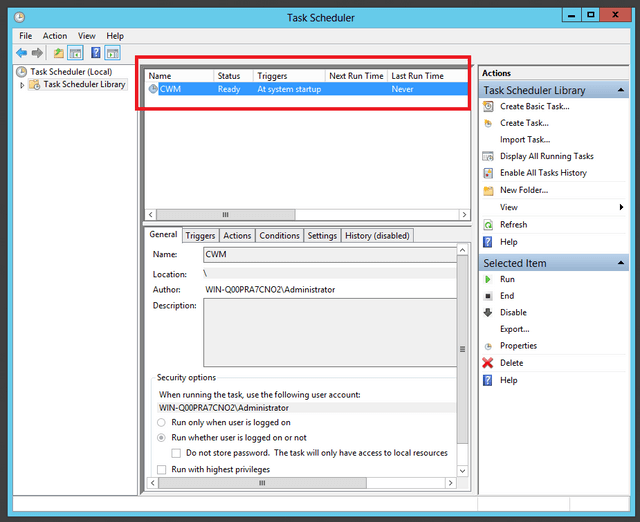Click the Task Scheduler Library folder icon

35,84
